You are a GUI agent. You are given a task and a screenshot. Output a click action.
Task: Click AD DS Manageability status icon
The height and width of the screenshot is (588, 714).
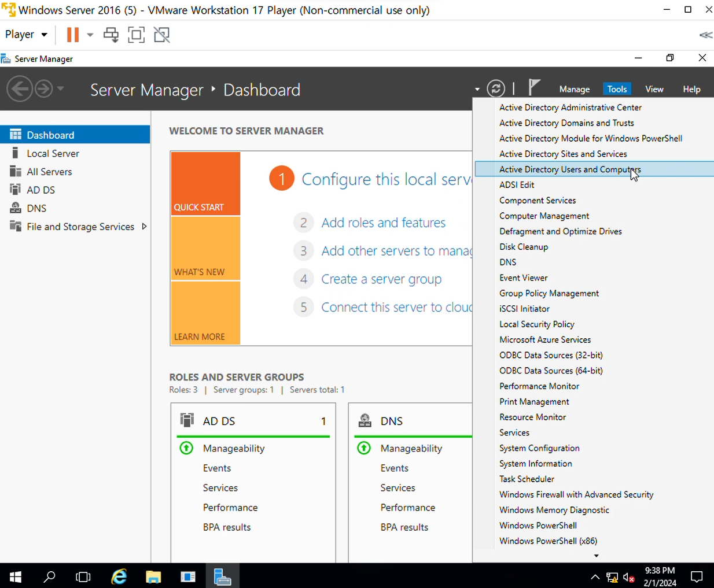pos(186,448)
